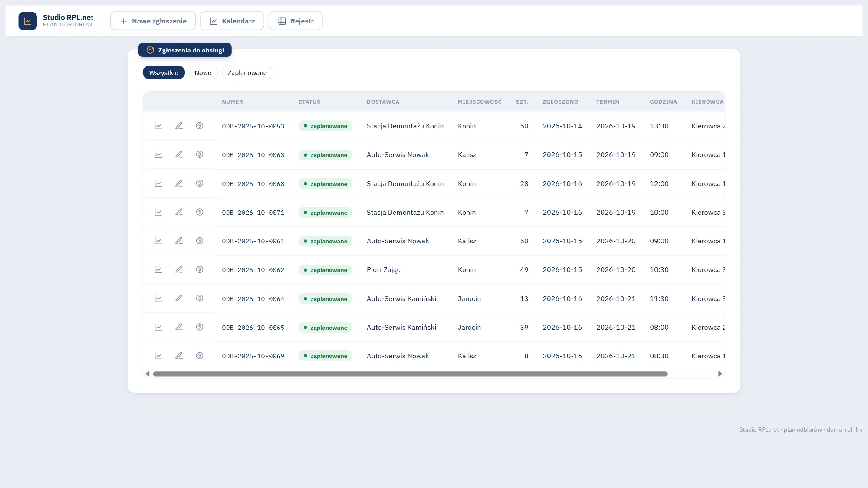Filter by Nowe requests

tap(203, 72)
